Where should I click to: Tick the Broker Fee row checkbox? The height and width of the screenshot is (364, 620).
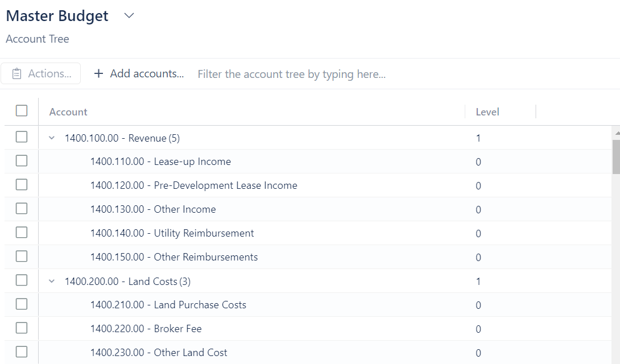click(22, 328)
